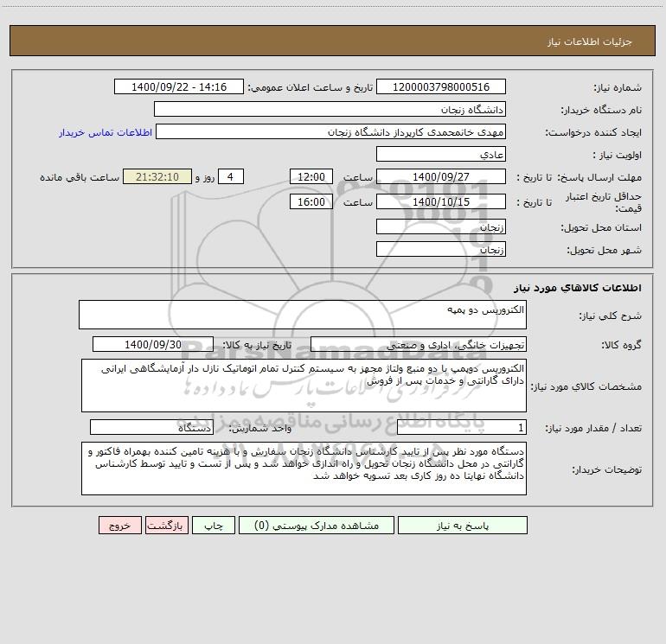666x644 pixels.
Task: Click label شماره نیاز
Action: tap(618, 87)
